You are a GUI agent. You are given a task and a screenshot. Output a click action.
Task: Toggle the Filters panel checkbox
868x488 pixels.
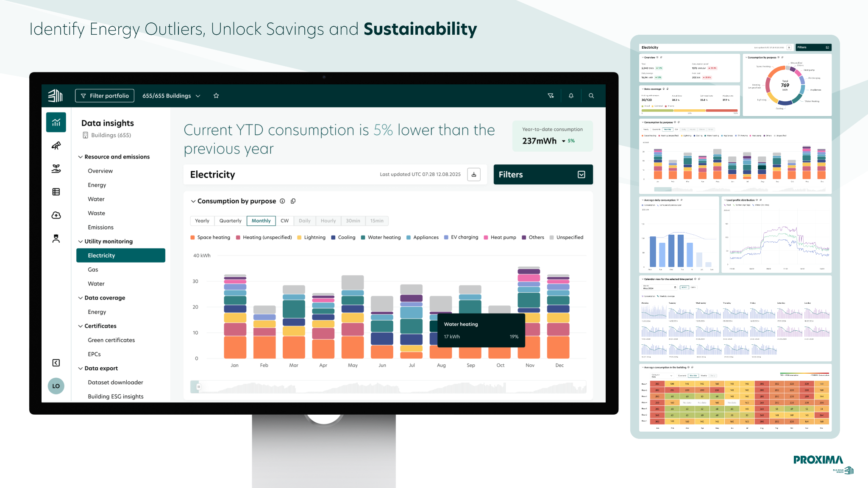click(x=581, y=175)
